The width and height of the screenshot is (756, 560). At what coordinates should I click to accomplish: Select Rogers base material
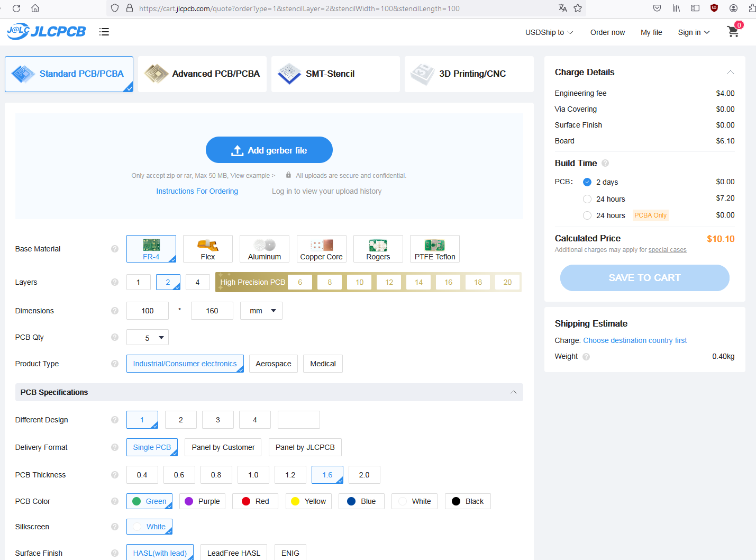378,249
